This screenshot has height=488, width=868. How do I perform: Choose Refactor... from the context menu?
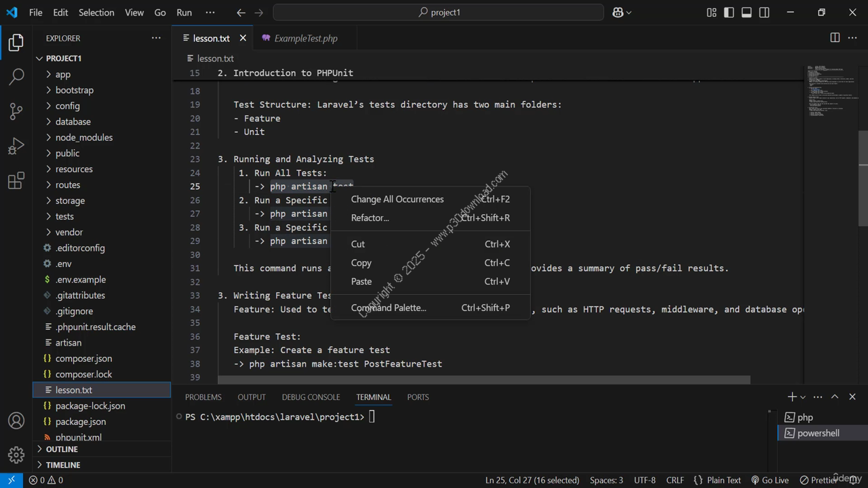click(430, 218)
